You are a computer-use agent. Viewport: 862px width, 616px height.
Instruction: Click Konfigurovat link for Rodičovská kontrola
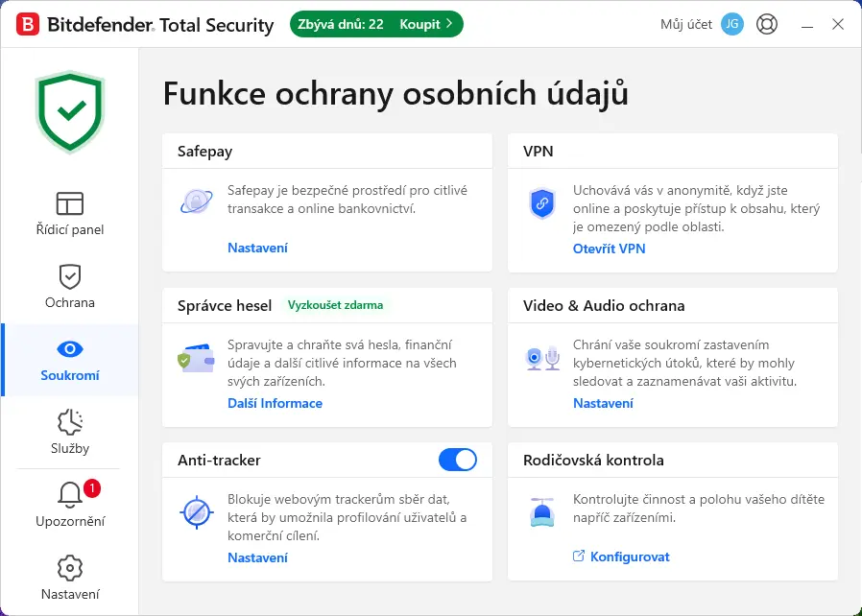pyautogui.click(x=630, y=557)
